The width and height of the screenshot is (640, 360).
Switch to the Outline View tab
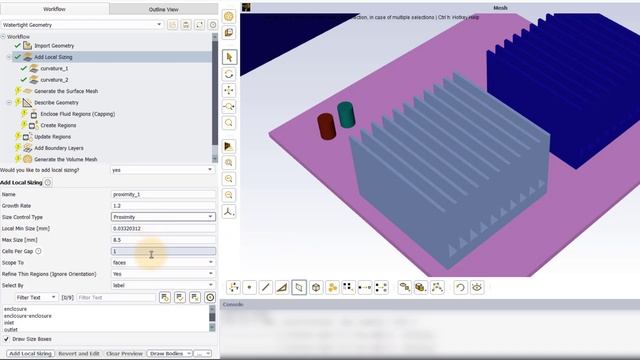(163, 9)
